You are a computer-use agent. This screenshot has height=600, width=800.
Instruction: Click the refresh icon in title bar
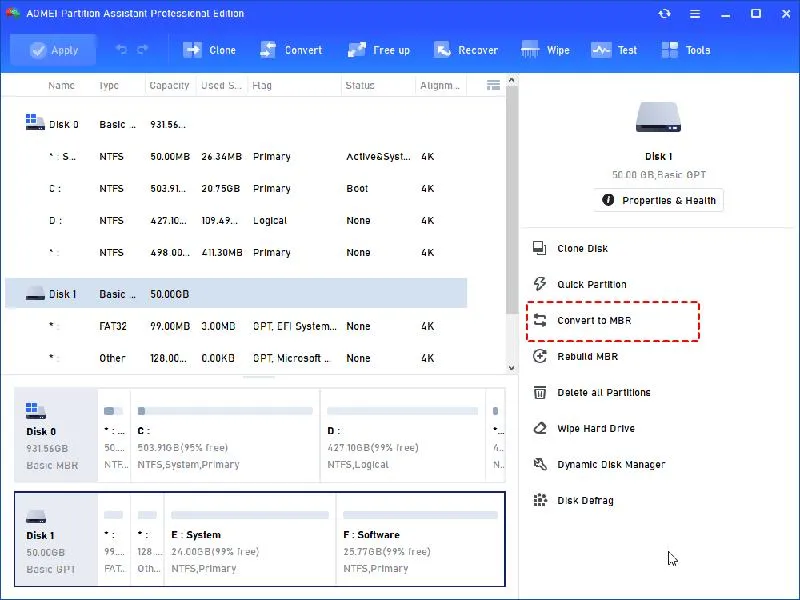(x=664, y=14)
